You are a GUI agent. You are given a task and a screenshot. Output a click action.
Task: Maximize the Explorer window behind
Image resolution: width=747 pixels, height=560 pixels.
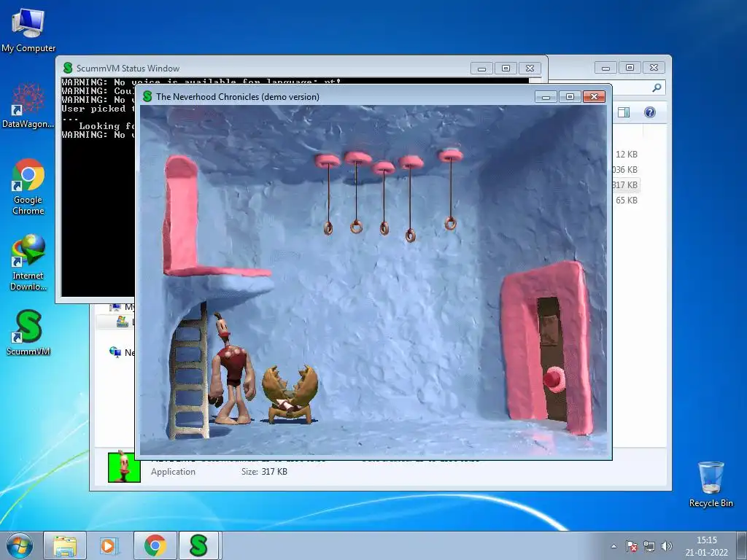[630, 68]
